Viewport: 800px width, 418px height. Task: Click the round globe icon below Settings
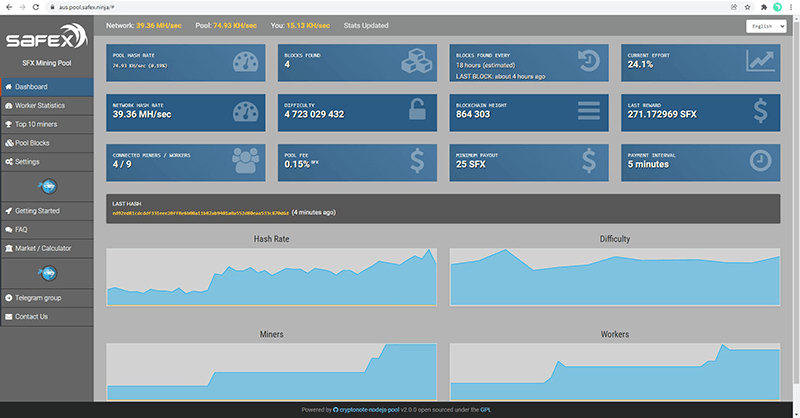[x=48, y=186]
